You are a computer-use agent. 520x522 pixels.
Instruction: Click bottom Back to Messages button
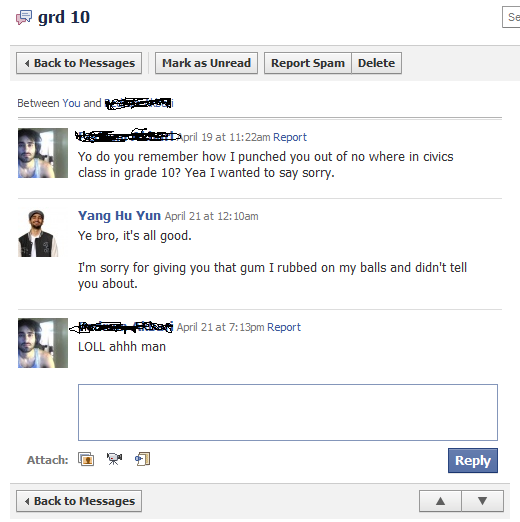79,501
